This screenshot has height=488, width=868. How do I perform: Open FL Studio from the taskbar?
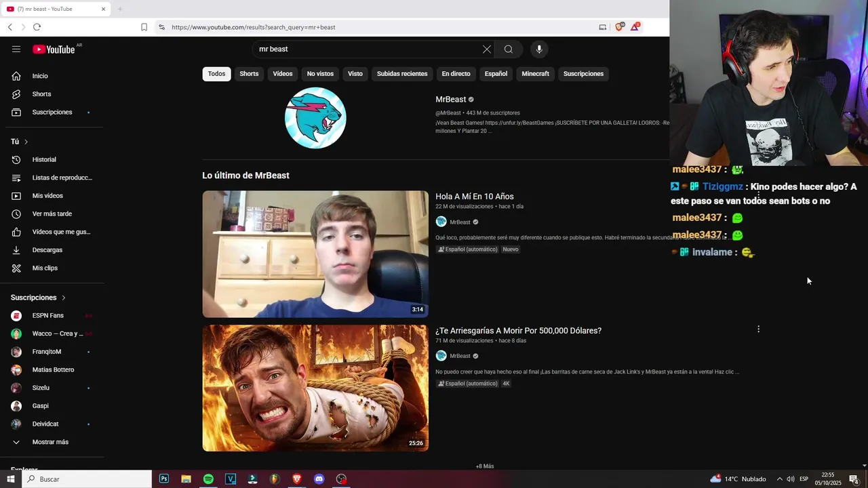[x=275, y=479]
